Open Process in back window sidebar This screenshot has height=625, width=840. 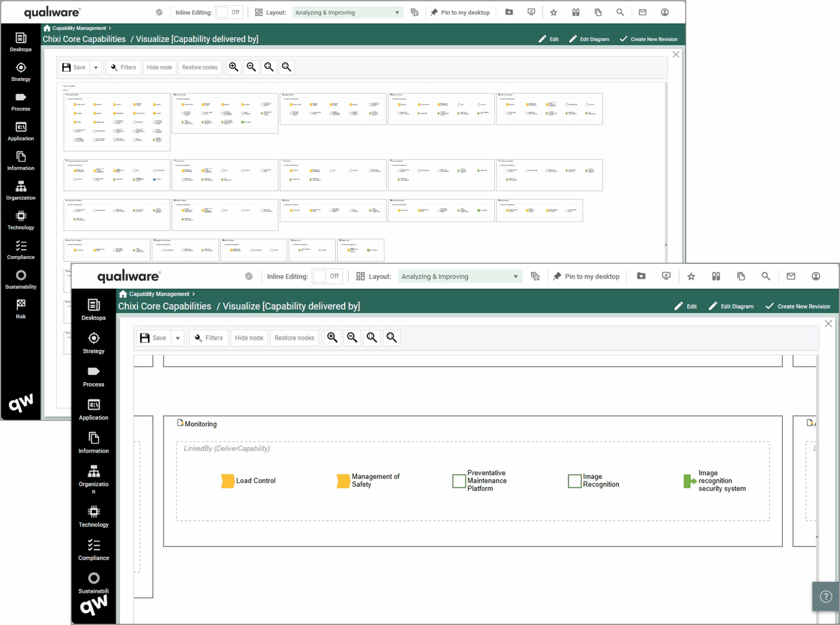pyautogui.click(x=21, y=102)
